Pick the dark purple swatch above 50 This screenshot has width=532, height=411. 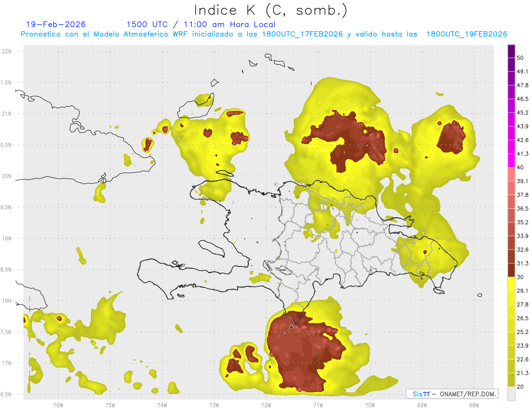(x=511, y=51)
